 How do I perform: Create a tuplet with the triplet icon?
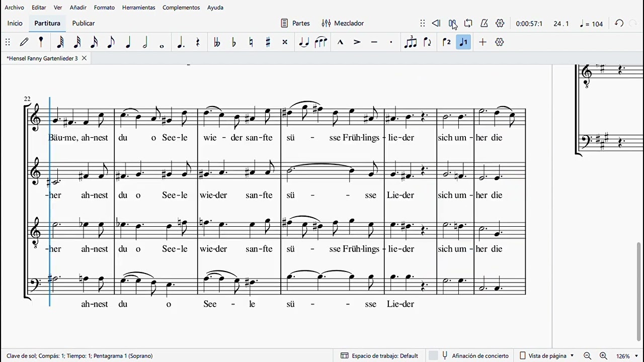tap(411, 42)
